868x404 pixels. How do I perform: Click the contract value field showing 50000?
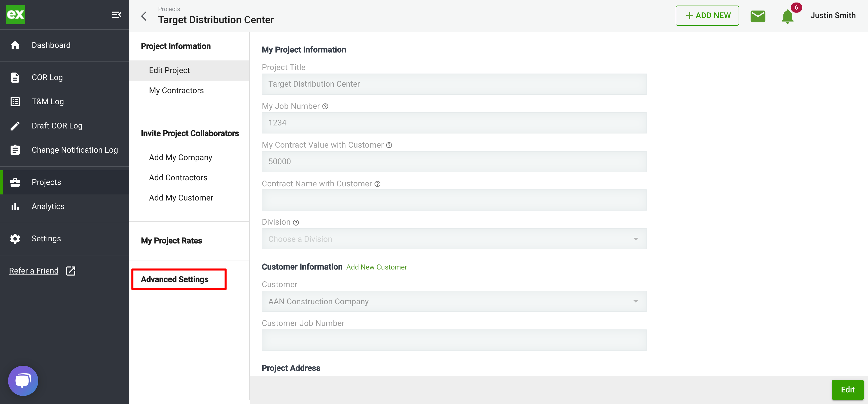pos(454,161)
